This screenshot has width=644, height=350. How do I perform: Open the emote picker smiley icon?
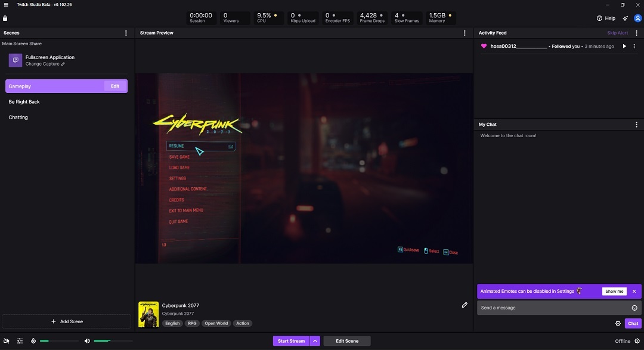pos(634,308)
